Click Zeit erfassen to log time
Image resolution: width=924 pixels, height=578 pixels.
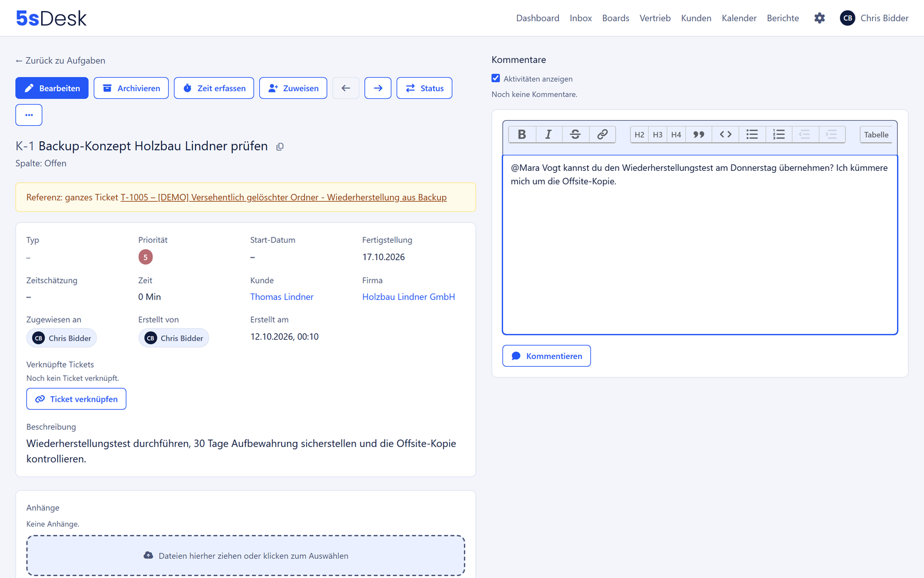click(x=214, y=88)
